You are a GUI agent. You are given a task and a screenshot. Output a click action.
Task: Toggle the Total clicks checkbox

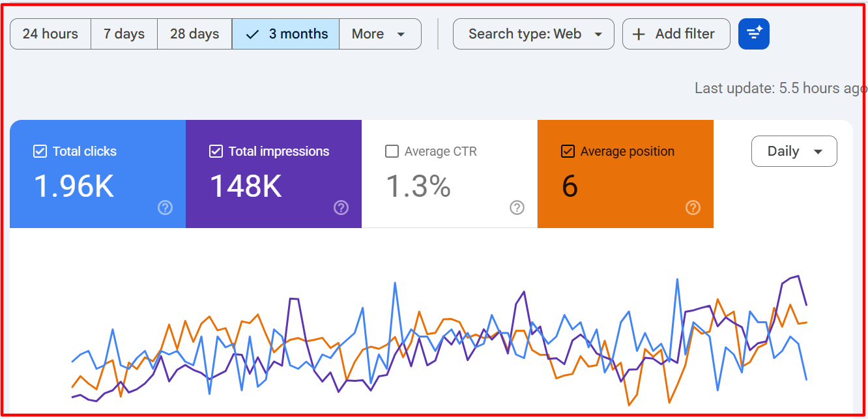coord(40,151)
